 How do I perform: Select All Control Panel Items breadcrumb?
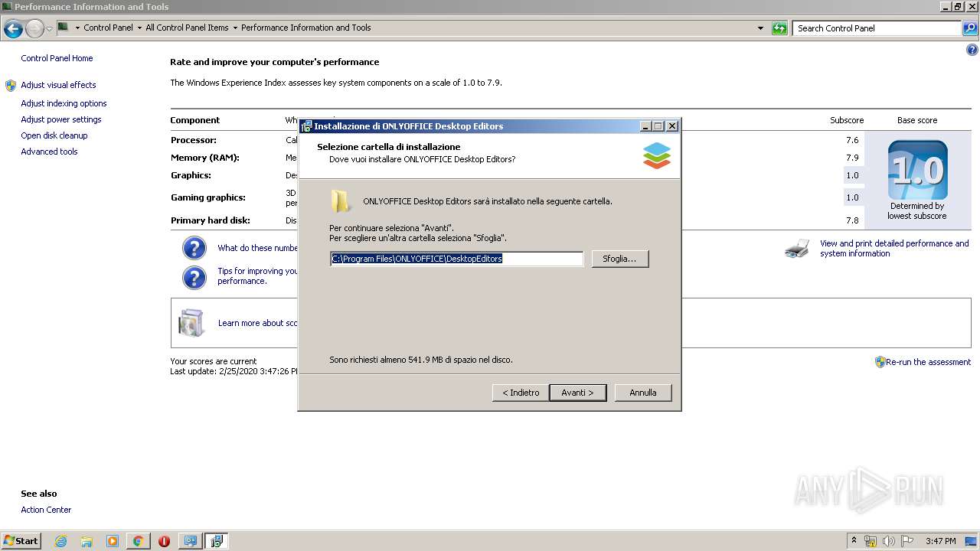(187, 28)
